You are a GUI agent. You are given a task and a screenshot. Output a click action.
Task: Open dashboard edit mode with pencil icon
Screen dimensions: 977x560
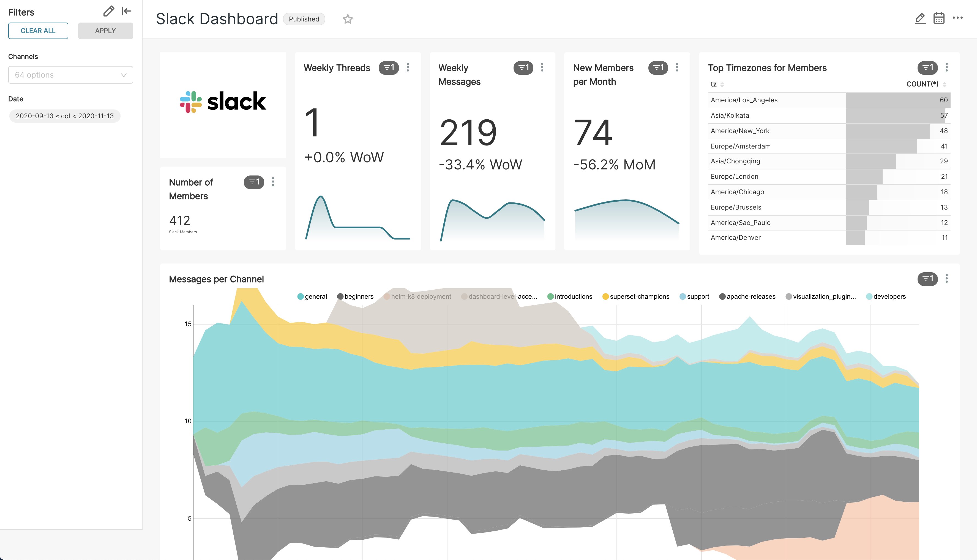(920, 18)
